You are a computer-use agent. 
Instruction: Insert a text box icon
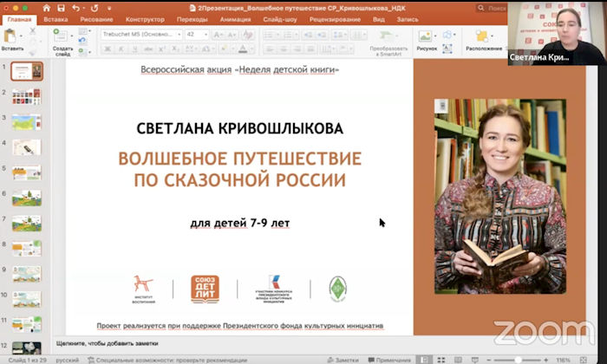tap(447, 49)
